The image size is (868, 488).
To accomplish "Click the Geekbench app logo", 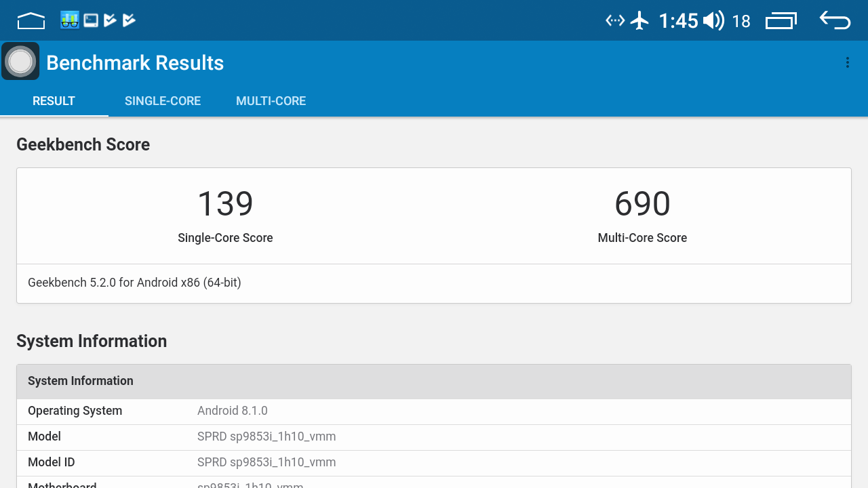I will coord(20,61).
